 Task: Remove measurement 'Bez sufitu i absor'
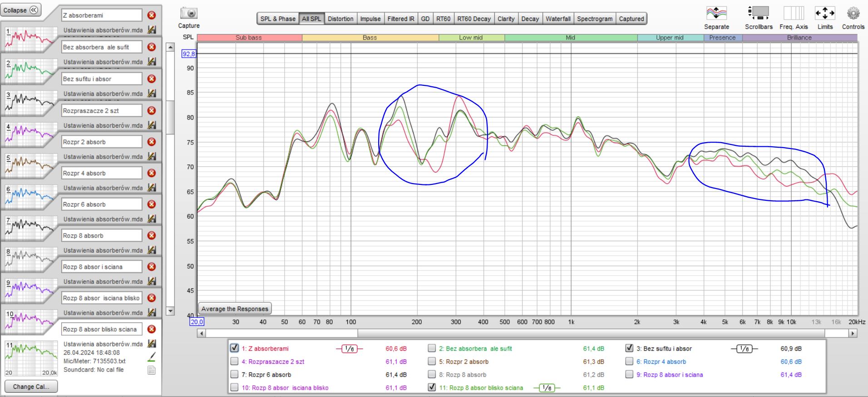pyautogui.click(x=152, y=79)
